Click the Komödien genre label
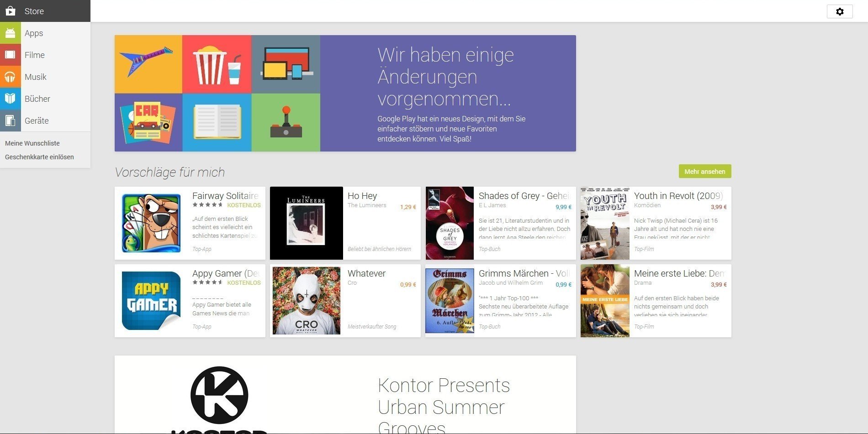The image size is (868, 434). (x=647, y=205)
